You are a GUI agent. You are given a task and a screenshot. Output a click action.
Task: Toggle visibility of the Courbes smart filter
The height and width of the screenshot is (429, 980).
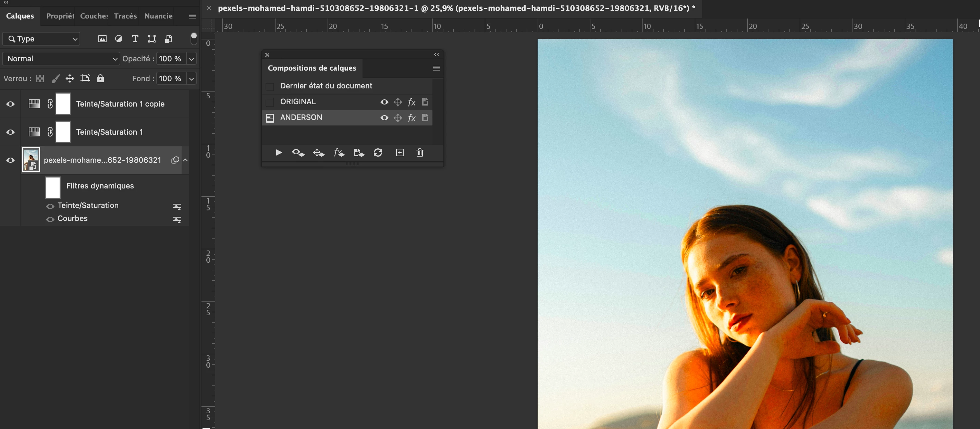coord(50,219)
